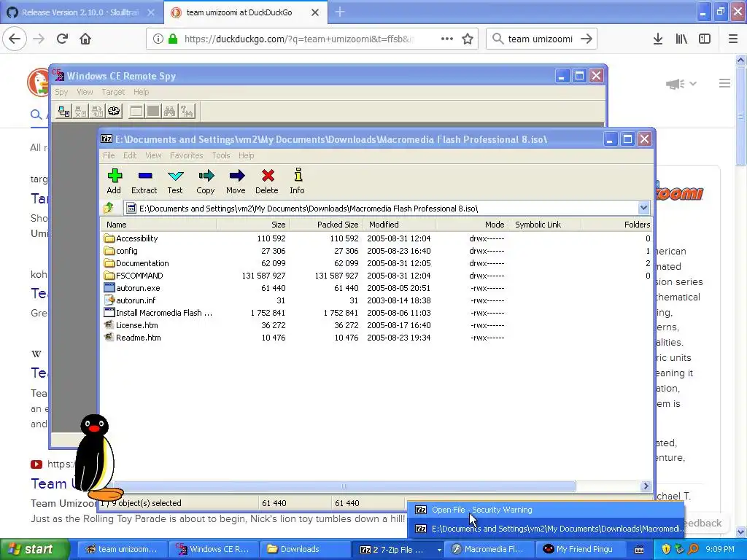Go to Firefox home page
The image size is (747, 560).
[85, 39]
